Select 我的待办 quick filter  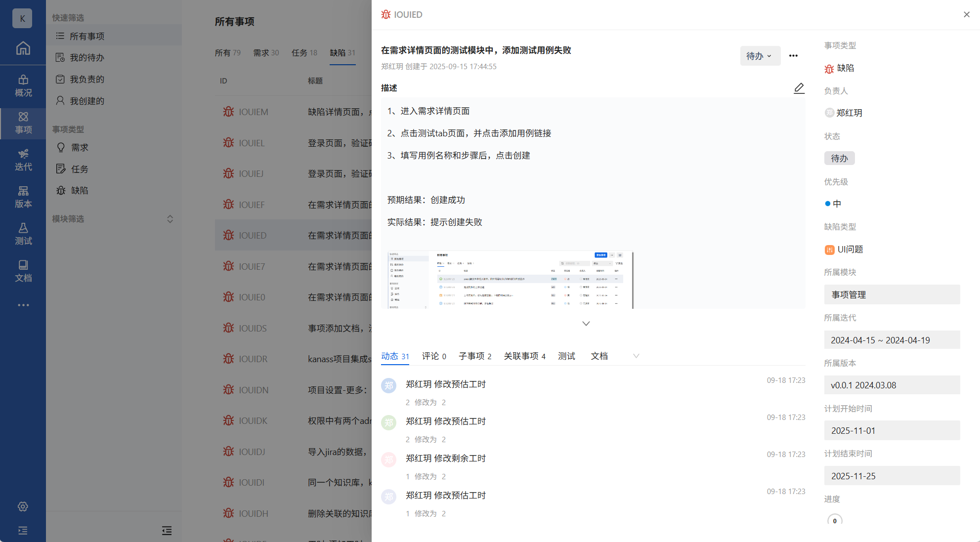point(86,57)
